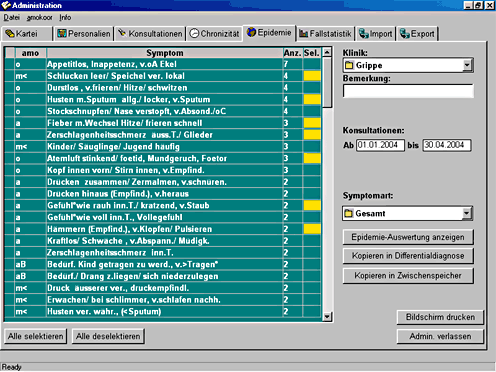Toggle selection for Schlucken leer row
Image resolution: width=496 pixels, height=372 pixels.
coord(312,76)
